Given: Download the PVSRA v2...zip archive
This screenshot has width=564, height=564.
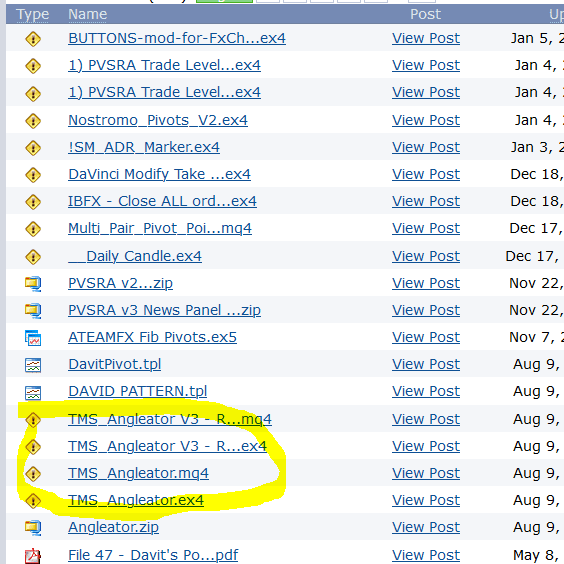Looking at the screenshot, I should [x=120, y=283].
